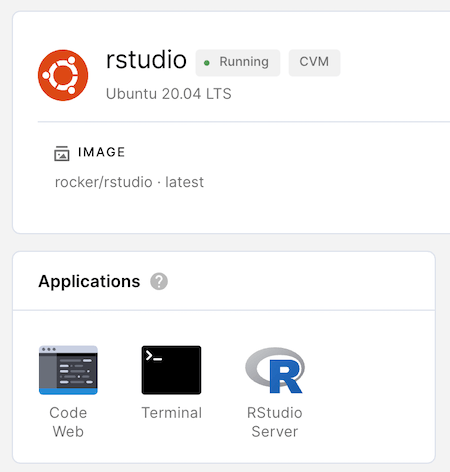Image resolution: width=450 pixels, height=472 pixels.
Task: Click the image icon next to IMAGE label
Action: [62, 153]
